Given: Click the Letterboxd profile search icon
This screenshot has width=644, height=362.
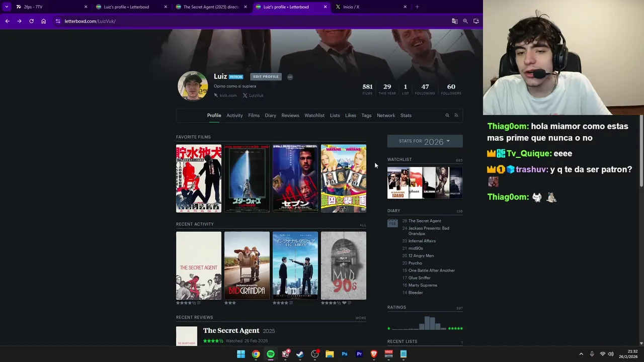Looking at the screenshot, I should tap(447, 116).
